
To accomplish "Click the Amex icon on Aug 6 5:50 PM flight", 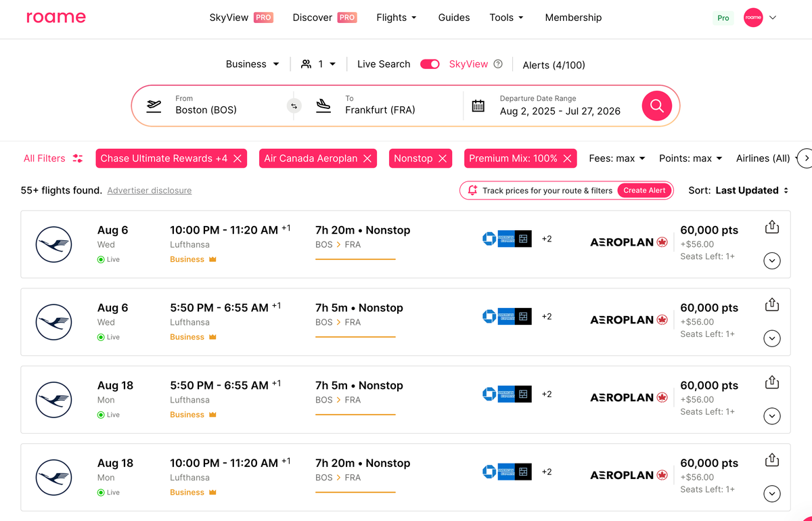I will pyautogui.click(x=506, y=317).
